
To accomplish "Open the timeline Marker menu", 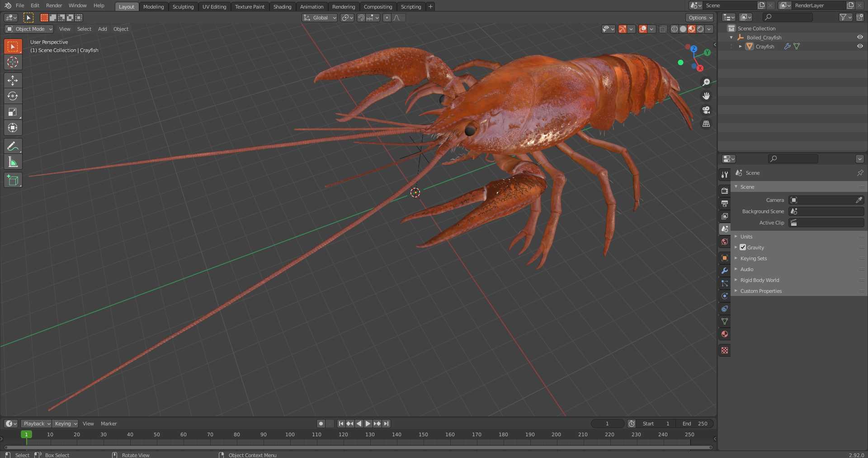I will coord(108,424).
